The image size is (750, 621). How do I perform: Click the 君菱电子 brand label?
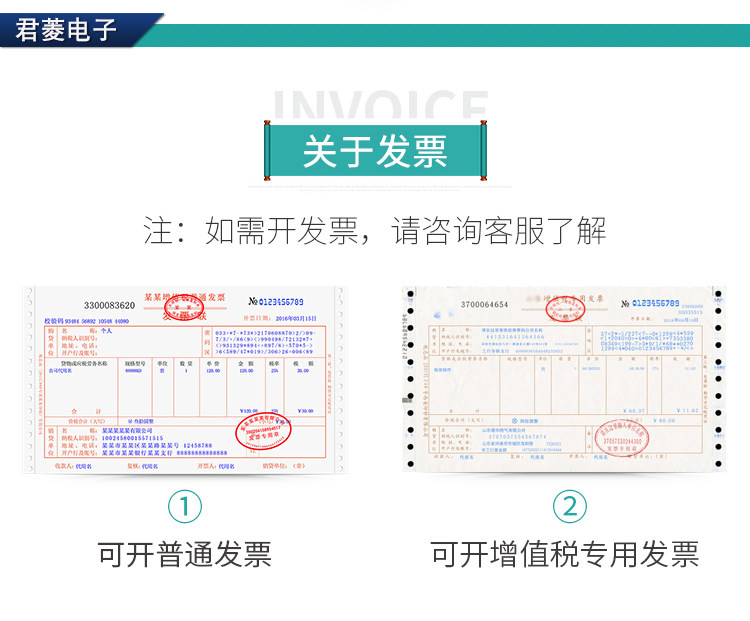tap(66, 30)
